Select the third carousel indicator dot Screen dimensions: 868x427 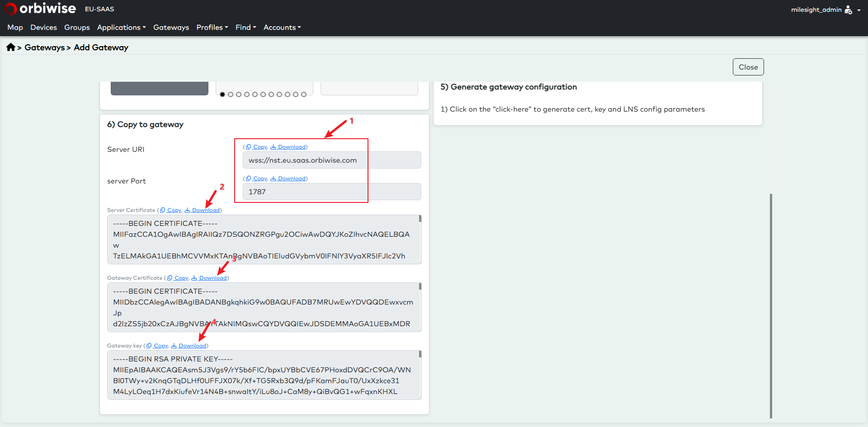[239, 94]
